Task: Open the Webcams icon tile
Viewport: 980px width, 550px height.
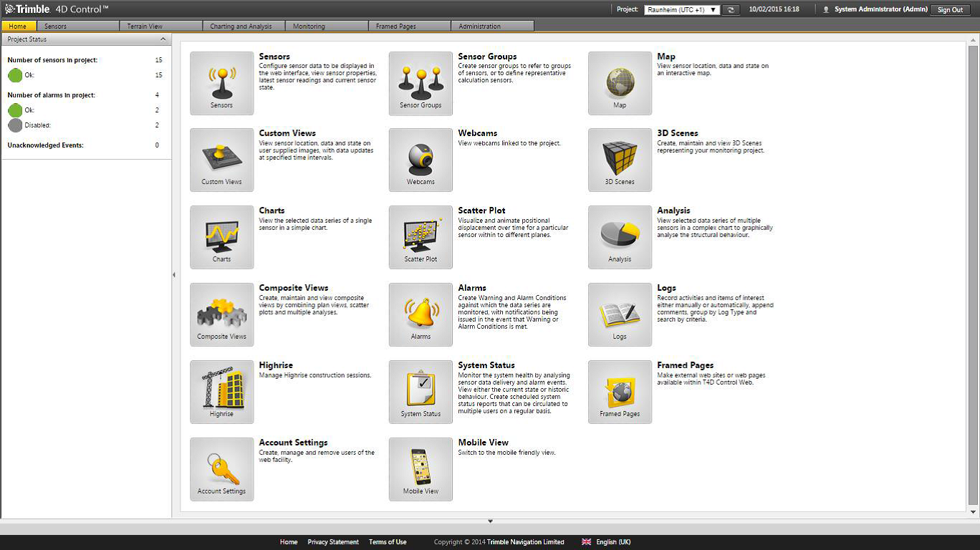Action: (421, 160)
